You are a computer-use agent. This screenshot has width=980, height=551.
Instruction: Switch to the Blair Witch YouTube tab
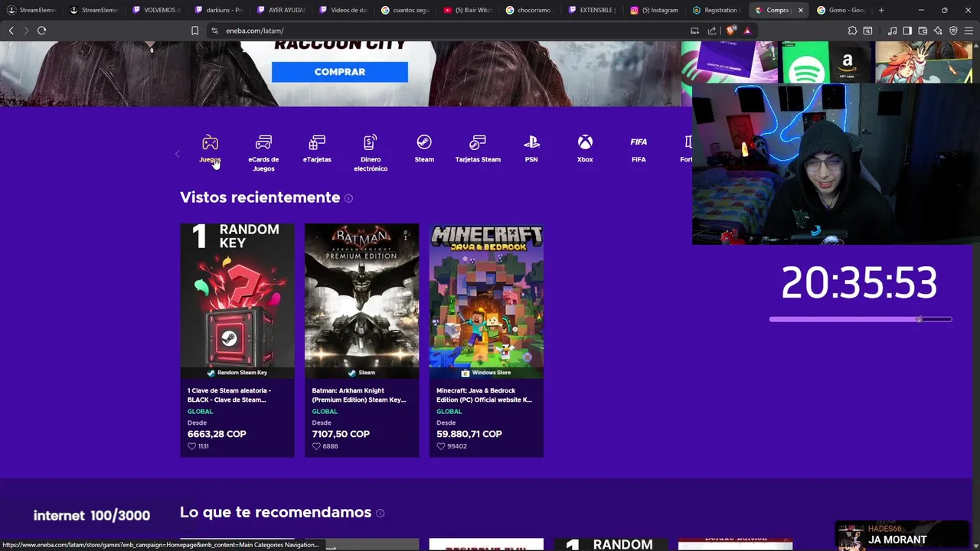coord(467,10)
